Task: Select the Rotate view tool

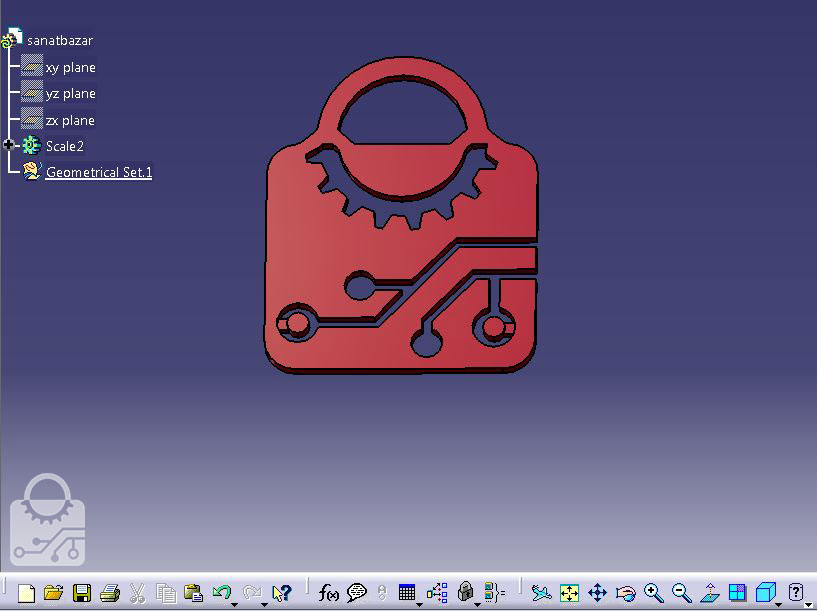Action: click(625, 593)
